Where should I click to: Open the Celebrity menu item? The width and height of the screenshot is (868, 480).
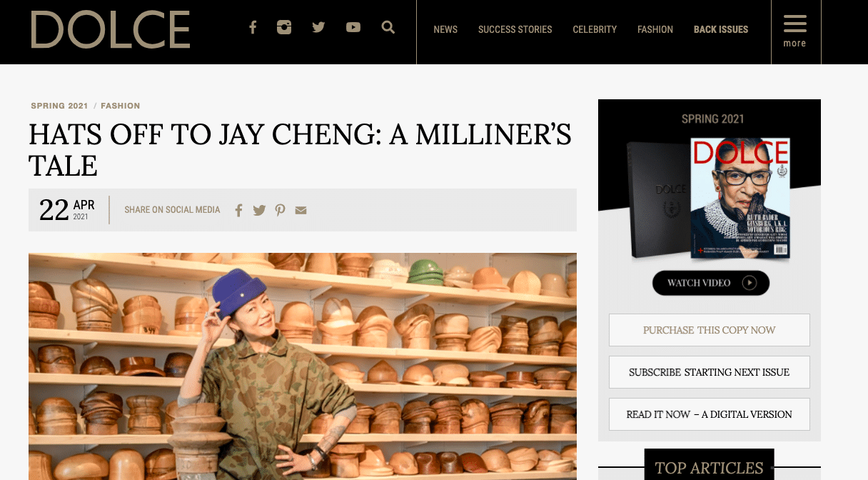click(595, 29)
